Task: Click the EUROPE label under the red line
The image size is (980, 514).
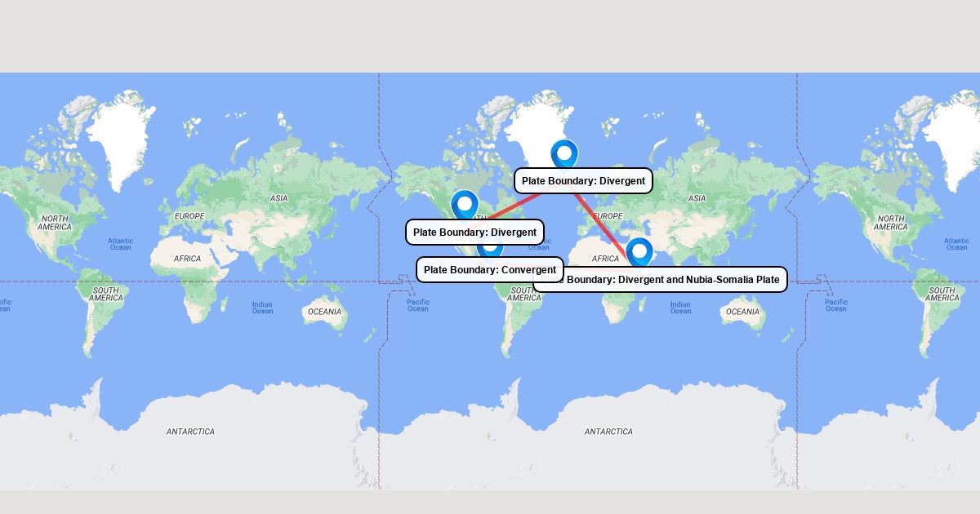Action: click(x=607, y=216)
